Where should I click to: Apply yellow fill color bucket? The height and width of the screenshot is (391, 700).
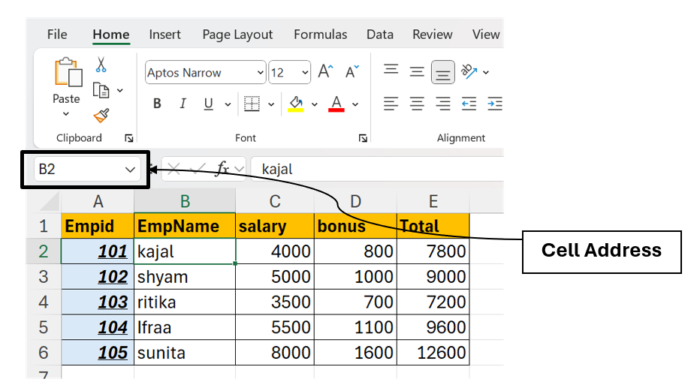point(296,104)
